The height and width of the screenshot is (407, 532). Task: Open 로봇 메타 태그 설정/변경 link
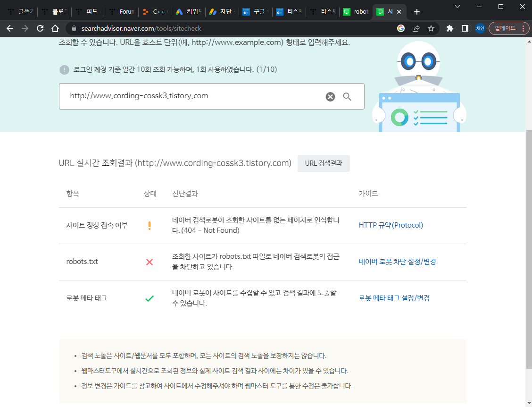point(394,298)
